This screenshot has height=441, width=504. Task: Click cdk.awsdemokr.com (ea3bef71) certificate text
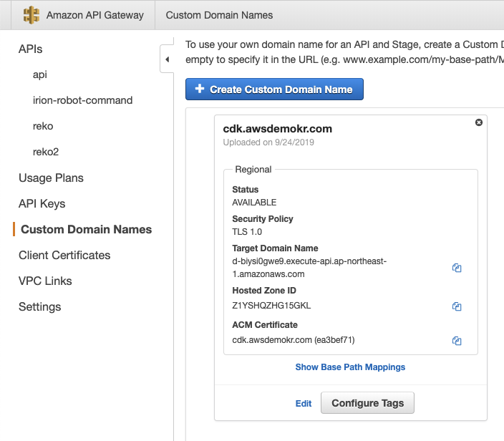coord(293,340)
